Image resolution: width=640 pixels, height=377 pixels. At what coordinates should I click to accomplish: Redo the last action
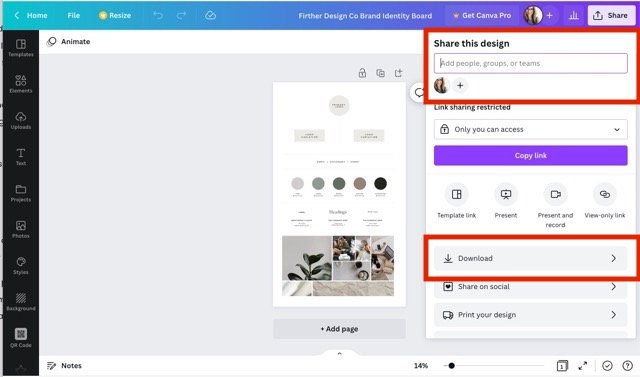(x=181, y=16)
